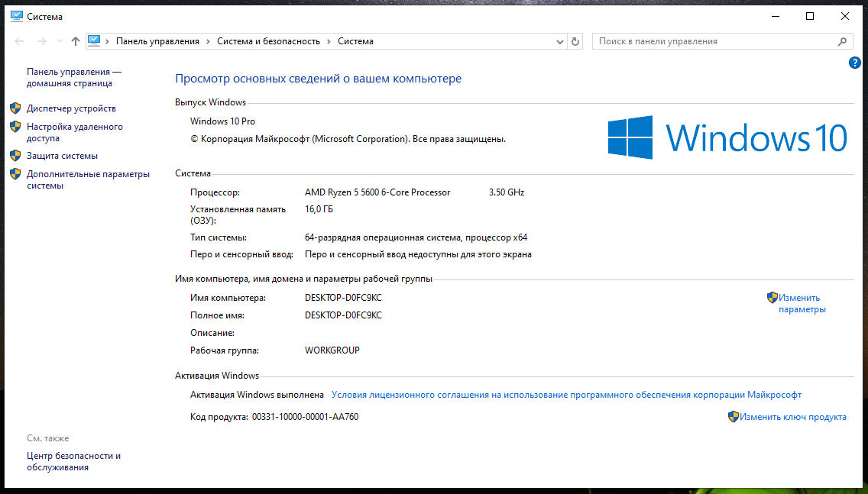Click product code '00331-10000-00001-AA760'
The image size is (868, 494).
(x=305, y=417)
